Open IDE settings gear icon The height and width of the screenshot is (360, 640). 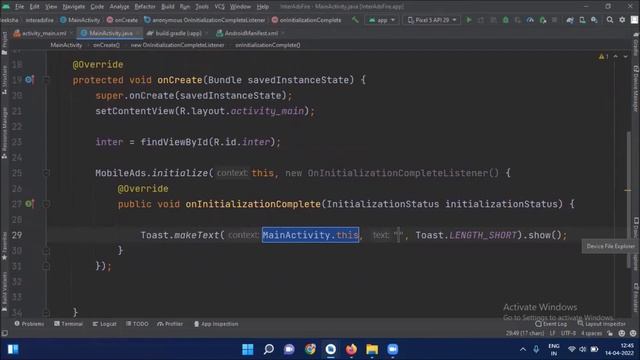click(x=622, y=20)
